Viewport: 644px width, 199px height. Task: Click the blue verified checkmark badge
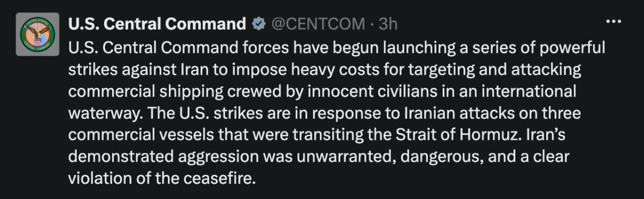click(259, 24)
